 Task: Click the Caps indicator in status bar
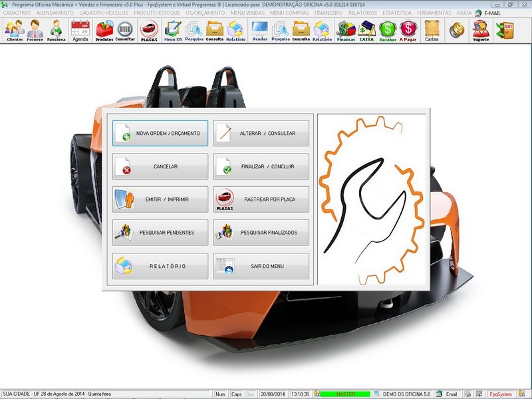click(x=237, y=394)
